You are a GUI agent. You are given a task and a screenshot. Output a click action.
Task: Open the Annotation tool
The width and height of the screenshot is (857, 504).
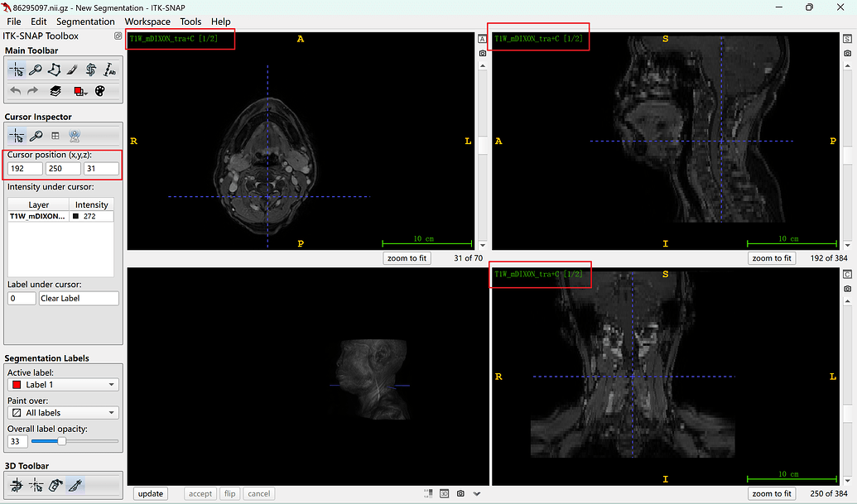coord(108,70)
